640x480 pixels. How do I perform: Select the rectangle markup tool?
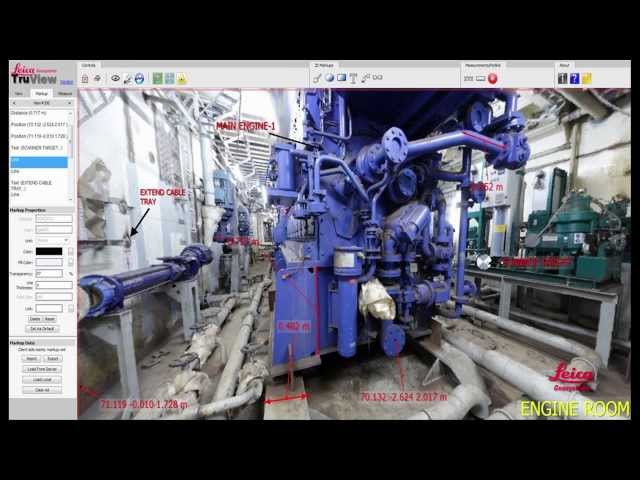[x=342, y=78]
